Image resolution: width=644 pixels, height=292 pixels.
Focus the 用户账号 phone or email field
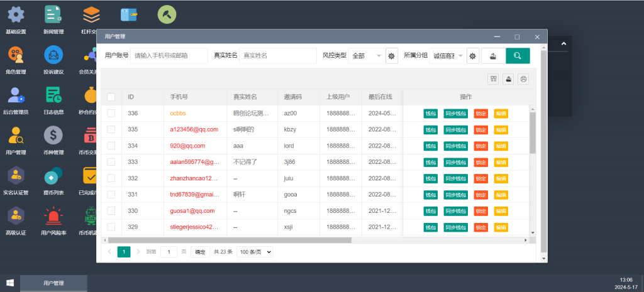click(169, 56)
